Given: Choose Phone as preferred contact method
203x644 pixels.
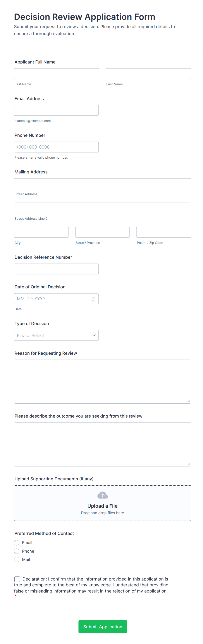Looking at the screenshot, I should (17, 551).
